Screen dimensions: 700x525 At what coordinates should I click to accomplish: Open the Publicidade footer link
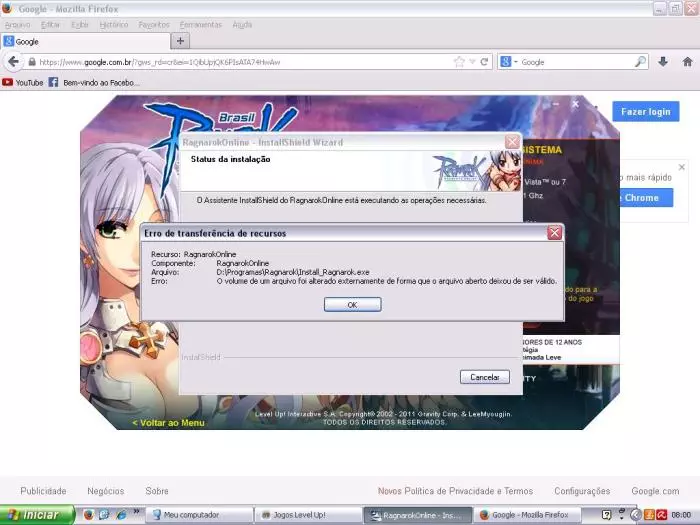(43, 491)
